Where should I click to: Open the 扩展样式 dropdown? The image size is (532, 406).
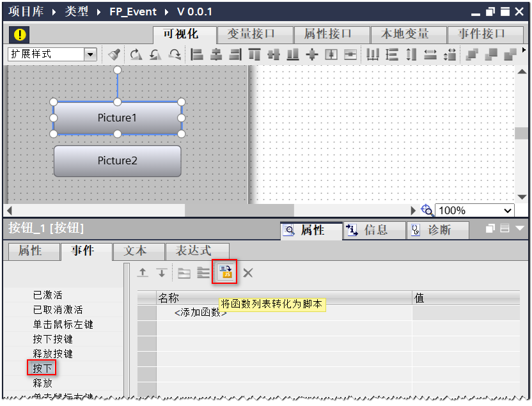(x=90, y=54)
